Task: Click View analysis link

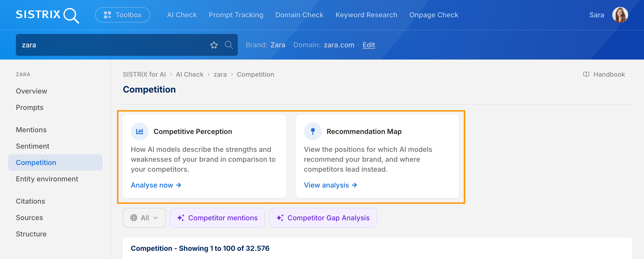Action: coord(330,185)
